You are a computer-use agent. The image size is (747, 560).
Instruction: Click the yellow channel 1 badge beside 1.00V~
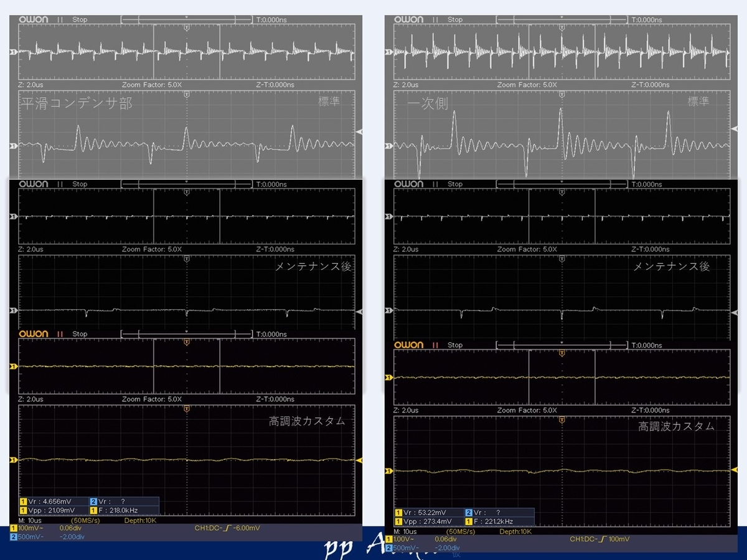point(389,539)
